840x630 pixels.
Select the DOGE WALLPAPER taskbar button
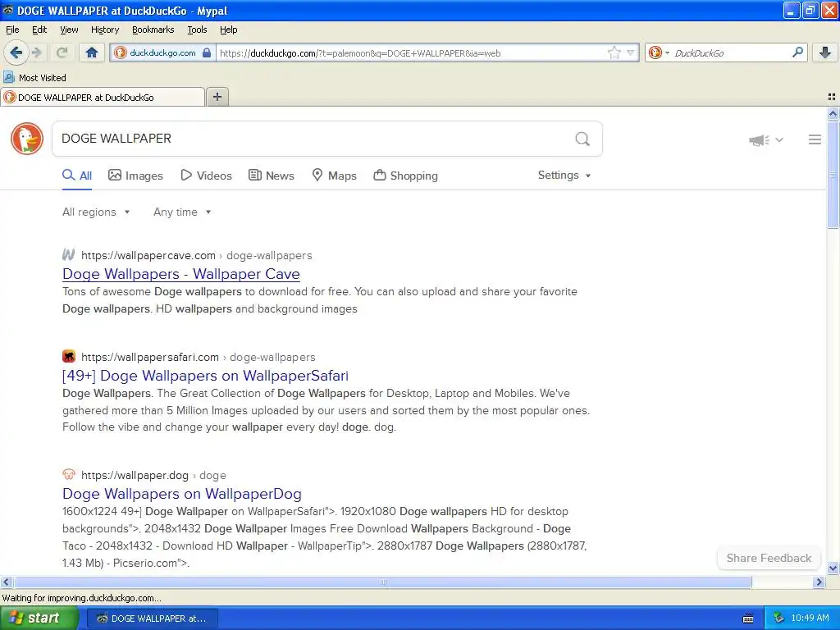click(x=153, y=619)
